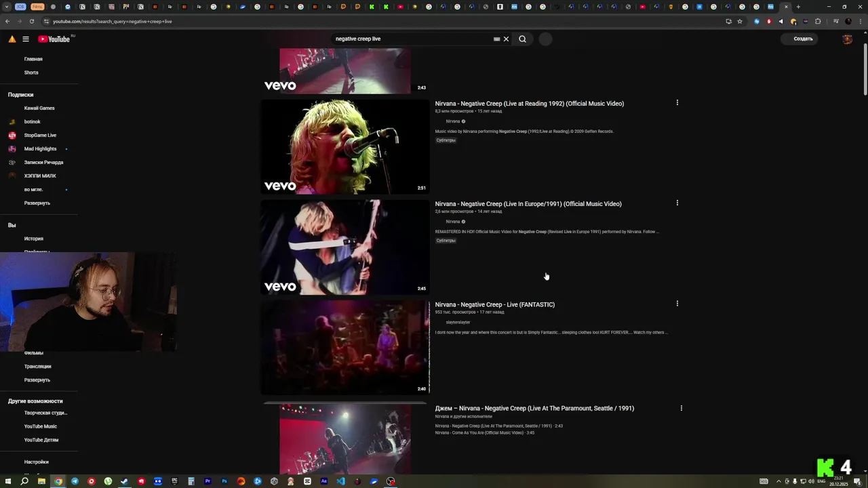Open options menu for Live (FANTASTIC) video
The image size is (868, 488).
click(x=677, y=304)
